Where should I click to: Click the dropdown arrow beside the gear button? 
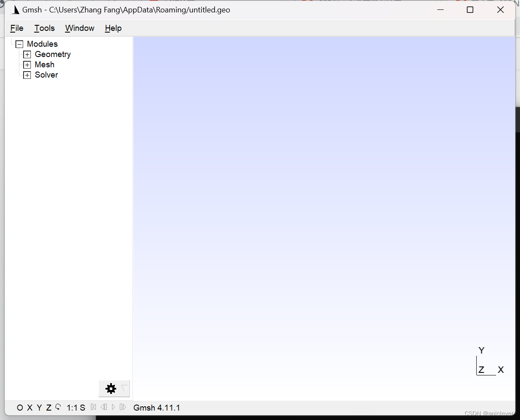pos(125,389)
